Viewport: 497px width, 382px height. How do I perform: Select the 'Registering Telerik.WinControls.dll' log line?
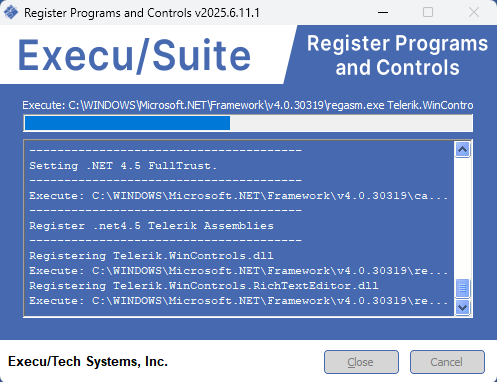(x=151, y=256)
